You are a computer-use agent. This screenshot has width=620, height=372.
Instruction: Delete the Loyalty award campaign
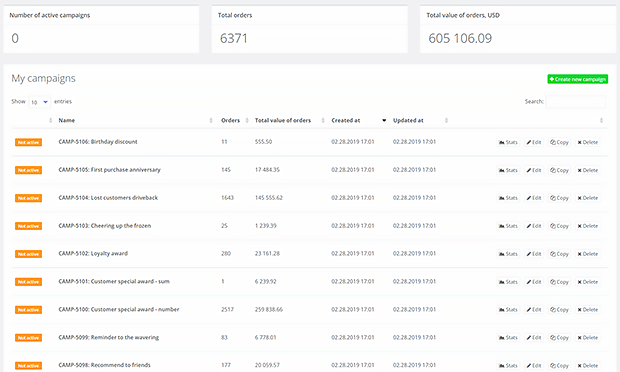pos(588,254)
